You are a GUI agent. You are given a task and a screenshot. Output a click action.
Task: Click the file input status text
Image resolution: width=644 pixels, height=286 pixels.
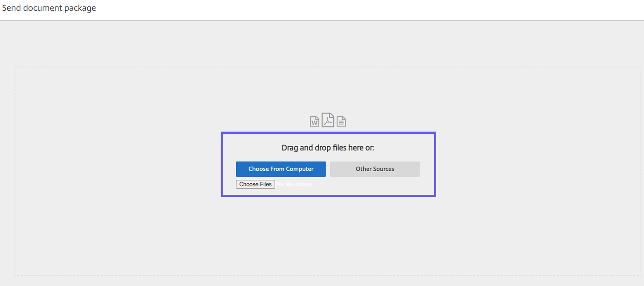294,184
